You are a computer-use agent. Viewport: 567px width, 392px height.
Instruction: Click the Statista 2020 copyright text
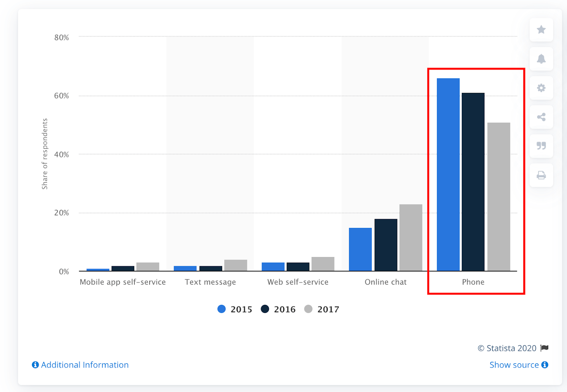point(507,348)
